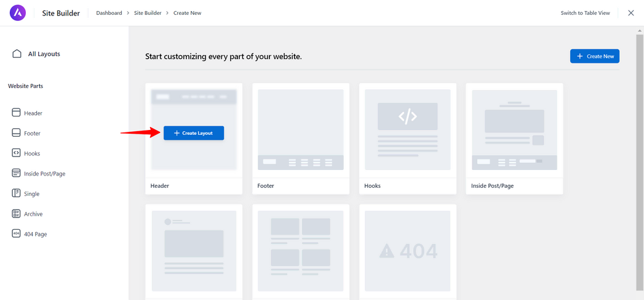The height and width of the screenshot is (300, 644).
Task: Click the Single layout sidebar icon
Action: 16,193
